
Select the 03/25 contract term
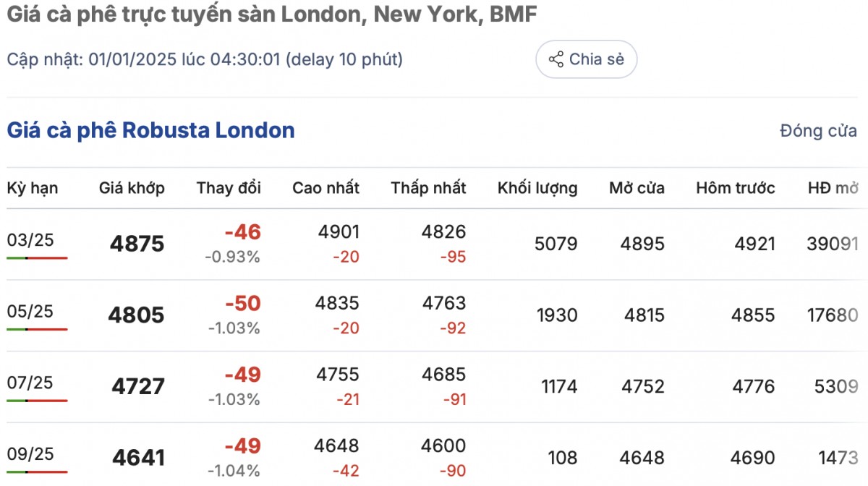pos(30,240)
